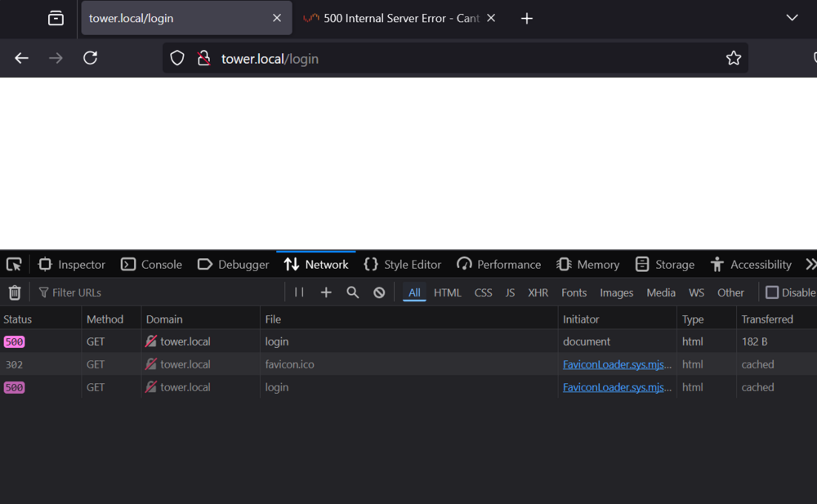Click the Filter URLs field
The width and height of the screenshot is (817, 504).
(159, 293)
